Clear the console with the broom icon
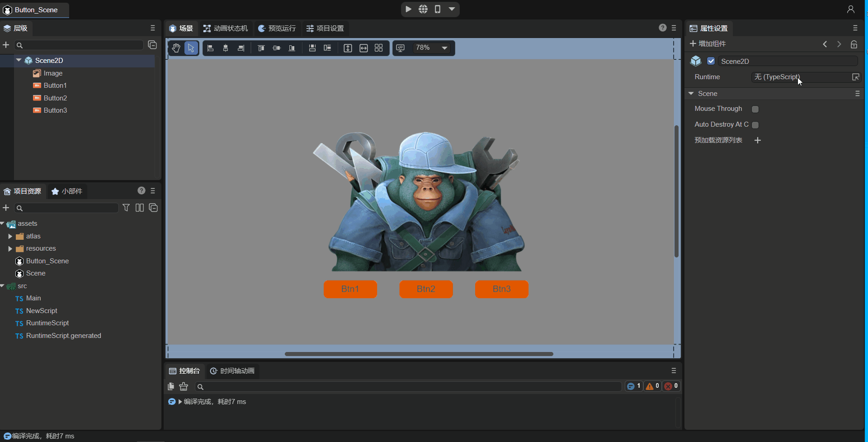This screenshot has height=442, width=868. (x=184, y=386)
